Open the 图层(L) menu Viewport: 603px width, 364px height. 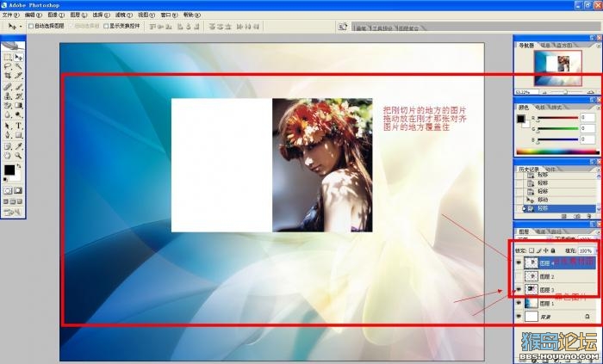coord(78,15)
